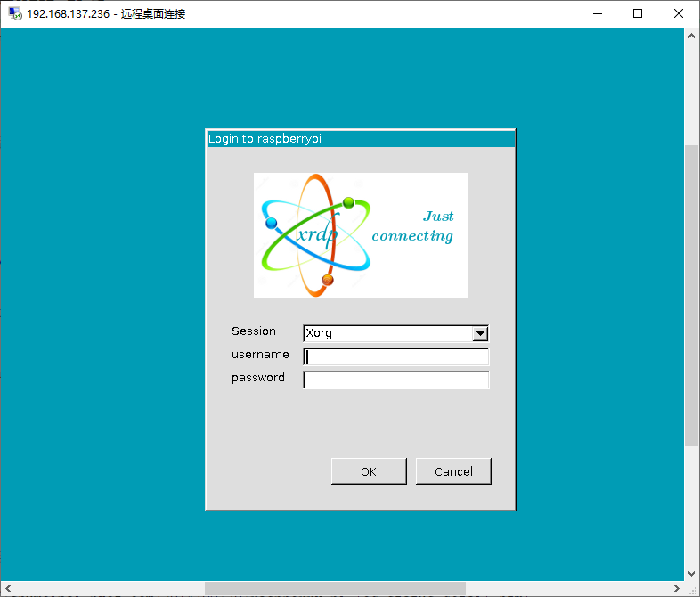Click the Remote Desktop icon in title bar
This screenshot has width=700, height=597.
click(15, 13)
